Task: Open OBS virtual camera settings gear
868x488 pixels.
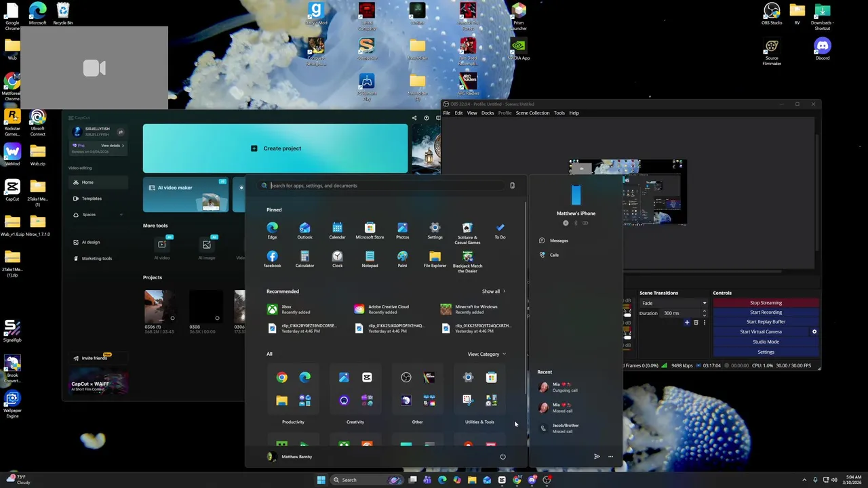Action: click(814, 331)
